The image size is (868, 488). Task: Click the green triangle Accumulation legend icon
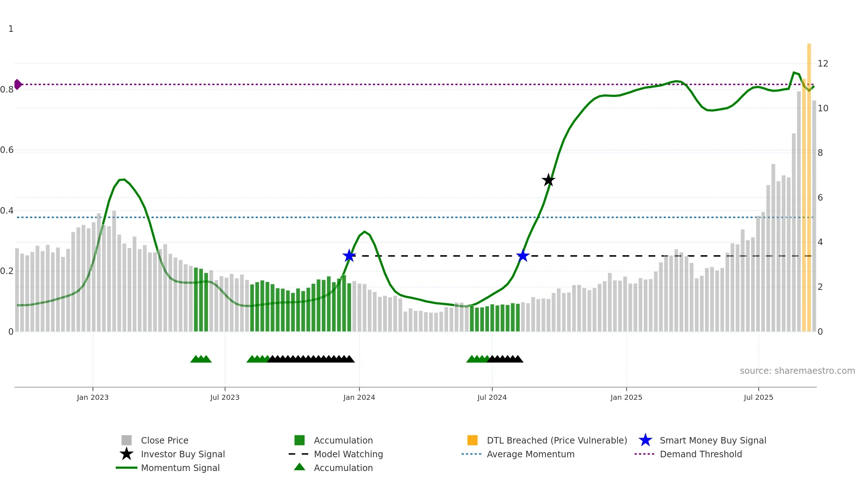click(299, 467)
